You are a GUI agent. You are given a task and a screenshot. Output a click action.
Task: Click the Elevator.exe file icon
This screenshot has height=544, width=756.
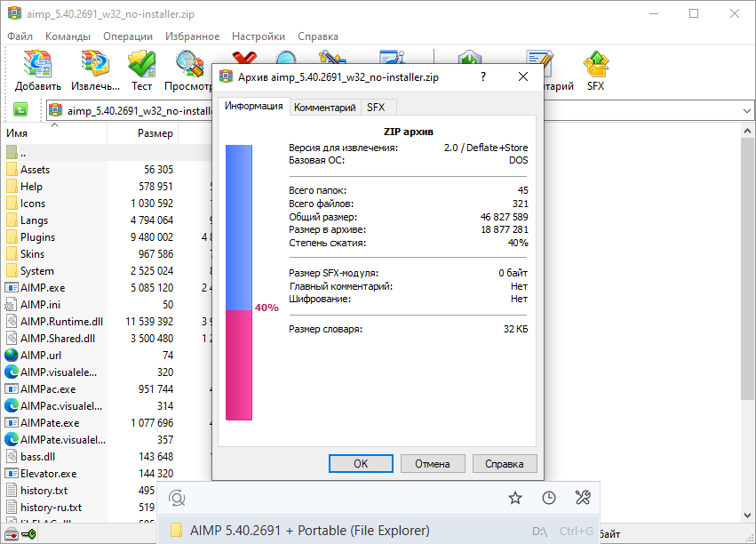[12, 473]
